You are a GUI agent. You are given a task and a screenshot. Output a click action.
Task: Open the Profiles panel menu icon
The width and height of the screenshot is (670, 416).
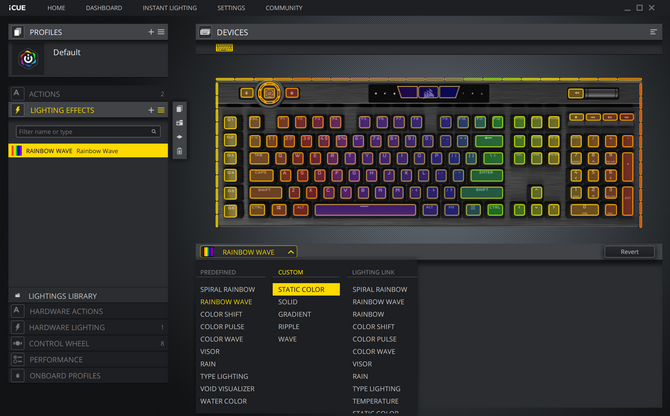(161, 32)
